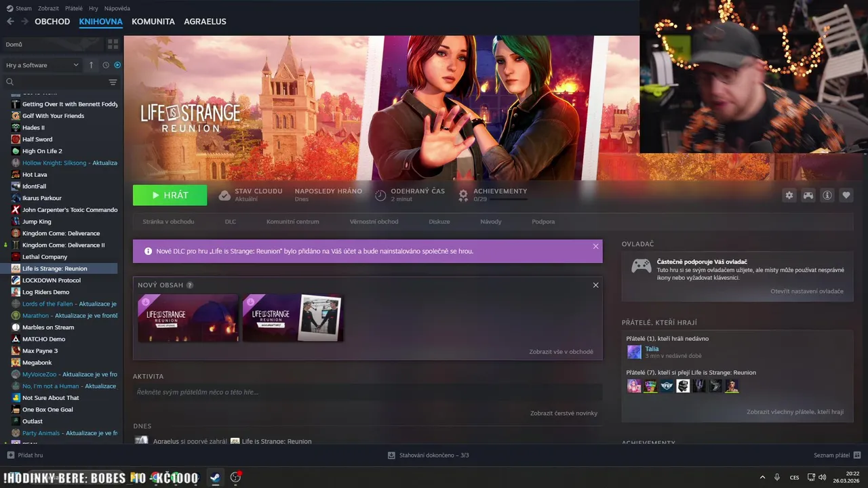Click the played time clock icon
Screen dimensions: 868x488
point(380,195)
